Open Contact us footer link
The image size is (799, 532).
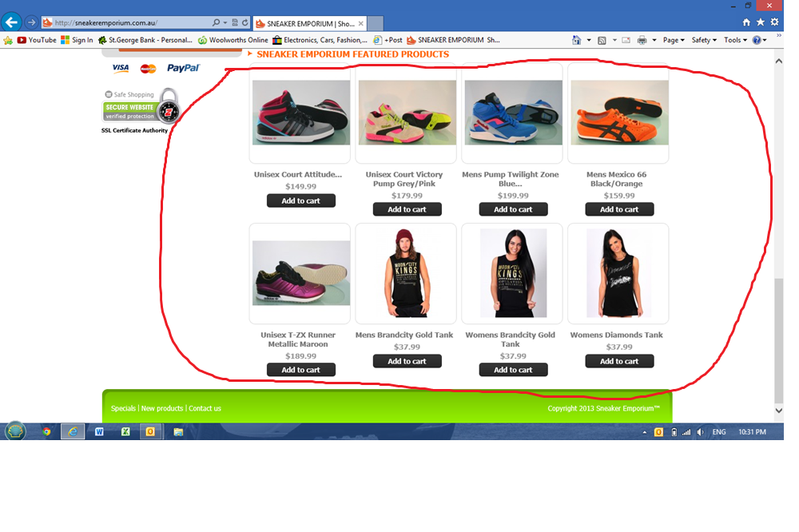pyautogui.click(x=205, y=408)
